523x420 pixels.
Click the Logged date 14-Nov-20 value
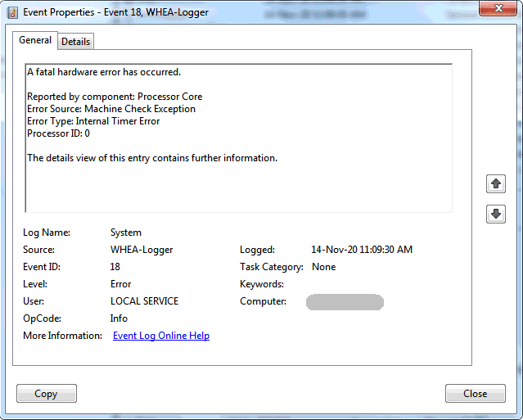point(362,250)
